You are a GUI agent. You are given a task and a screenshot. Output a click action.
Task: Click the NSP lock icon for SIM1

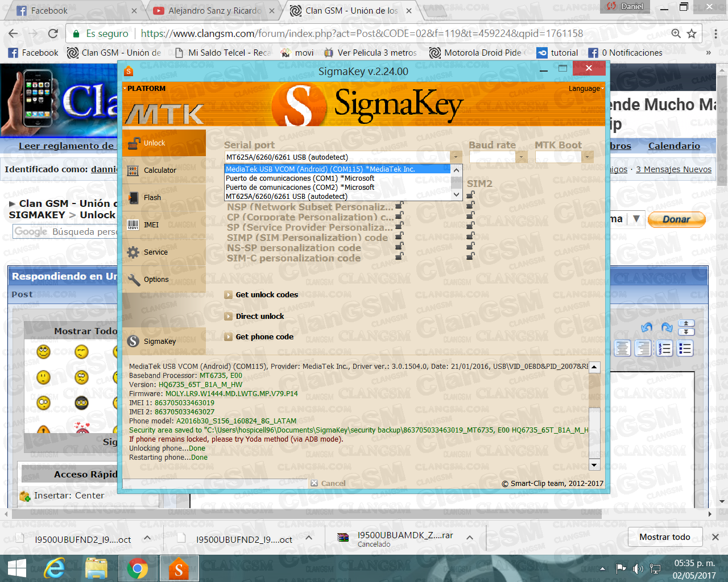pyautogui.click(x=399, y=206)
